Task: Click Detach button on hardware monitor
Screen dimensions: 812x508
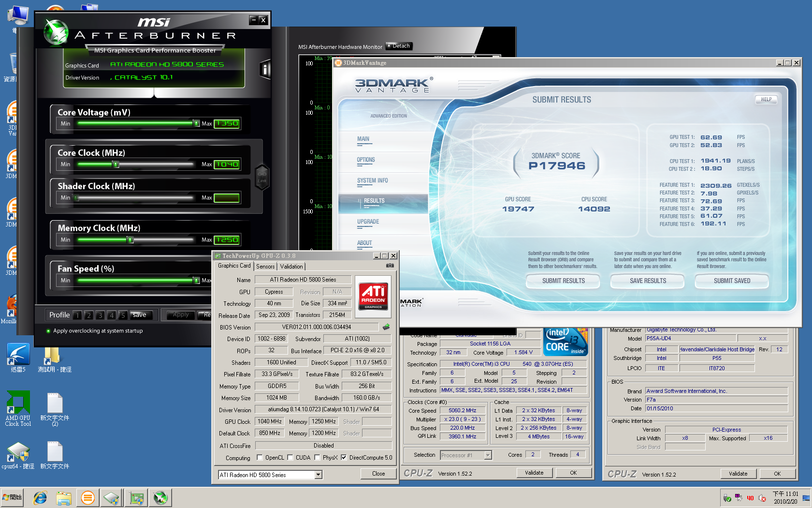Action: 399,46
